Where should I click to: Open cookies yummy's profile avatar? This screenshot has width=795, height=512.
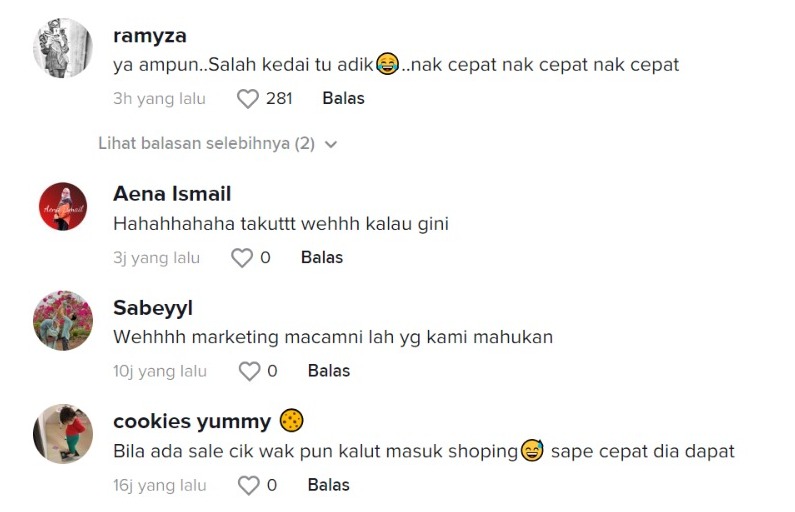coord(63,434)
